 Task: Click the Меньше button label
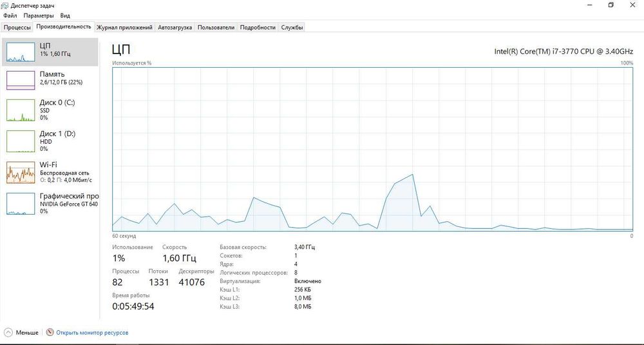click(x=27, y=333)
